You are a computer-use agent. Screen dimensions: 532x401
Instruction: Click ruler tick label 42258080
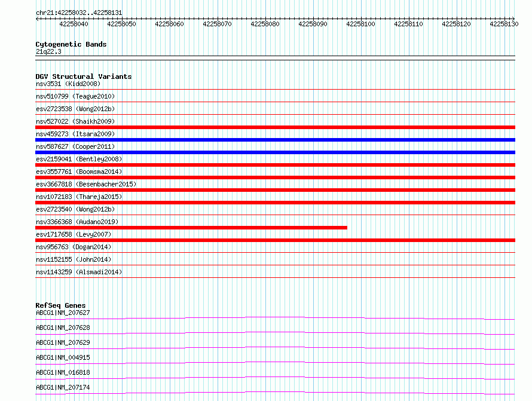coord(265,24)
